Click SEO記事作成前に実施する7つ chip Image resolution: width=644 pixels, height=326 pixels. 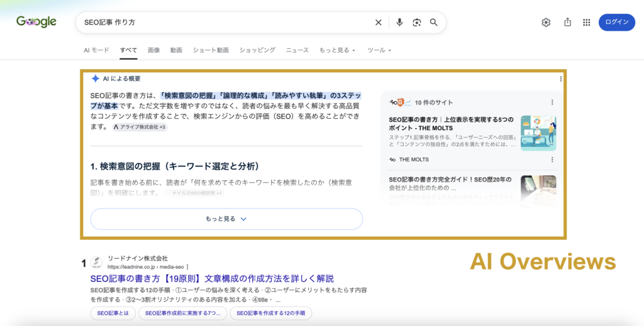[183, 313]
